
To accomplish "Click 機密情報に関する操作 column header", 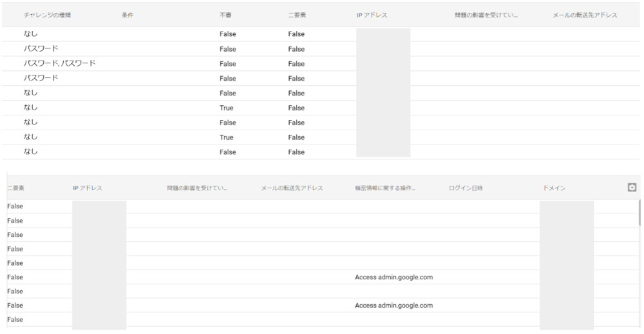I will pyautogui.click(x=384, y=188).
